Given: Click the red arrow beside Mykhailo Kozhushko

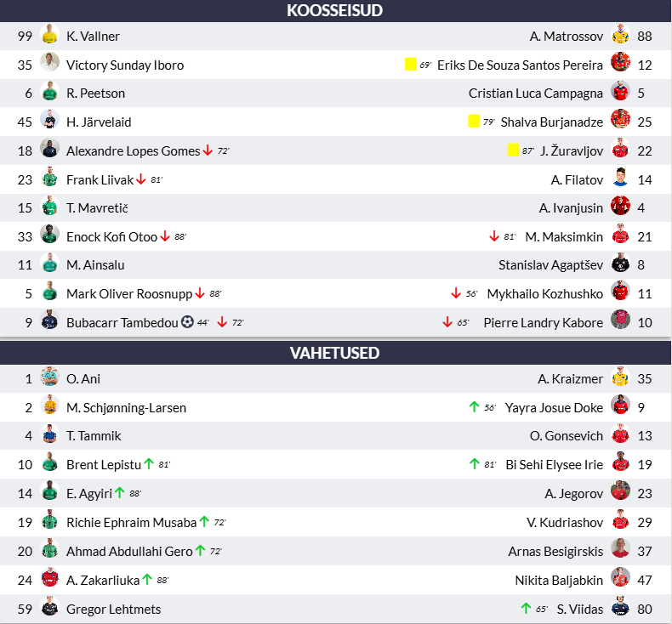Looking at the screenshot, I should [x=456, y=293].
